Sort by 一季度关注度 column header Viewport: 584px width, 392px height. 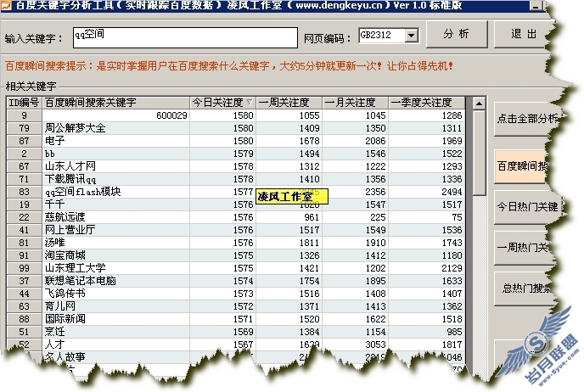(426, 103)
